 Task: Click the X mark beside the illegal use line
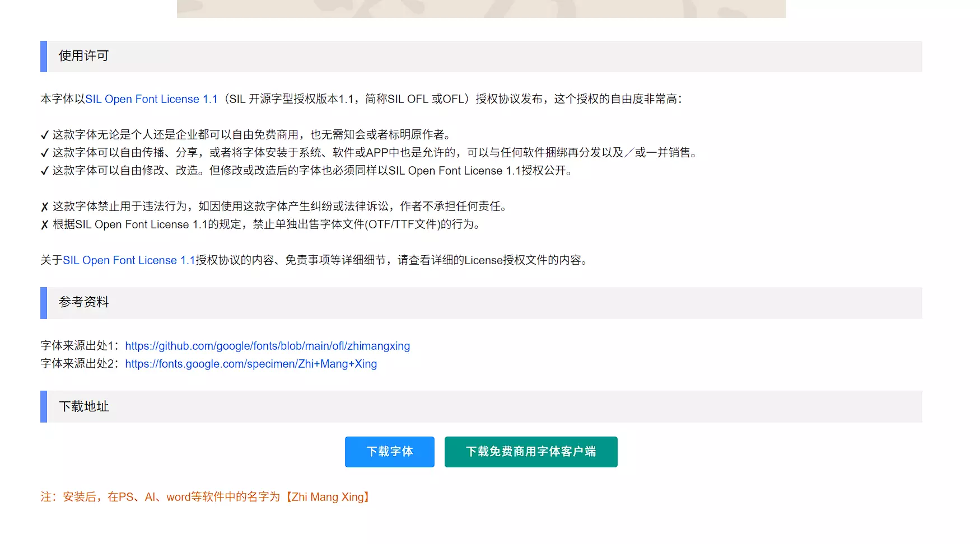[x=45, y=207]
